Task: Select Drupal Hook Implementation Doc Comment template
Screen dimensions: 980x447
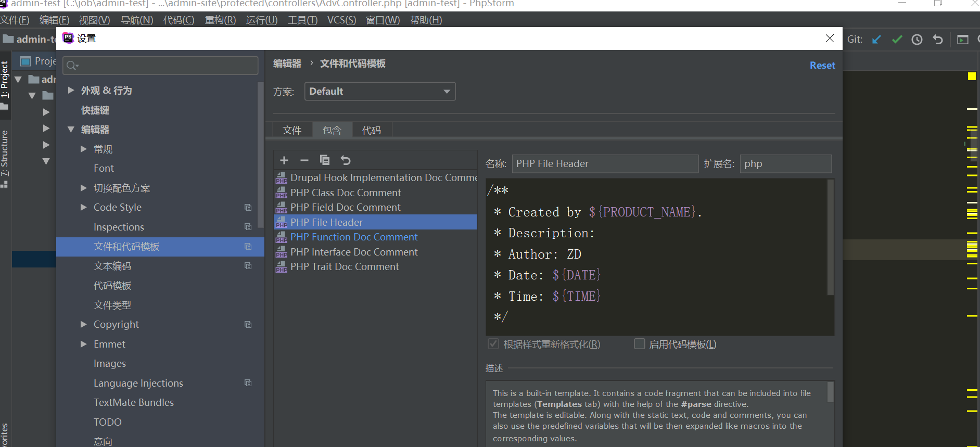Action: coord(375,178)
